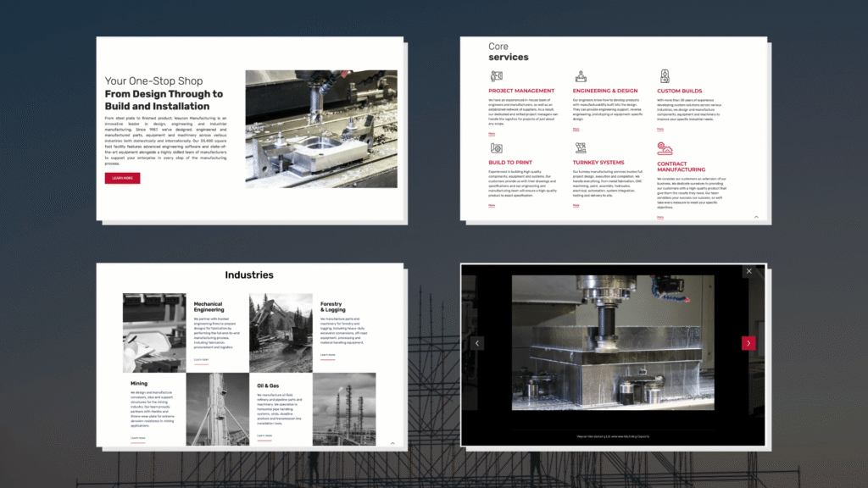This screenshot has width=868, height=488.
Task: Select the Forestry & Logging industry title
Action: (332, 307)
